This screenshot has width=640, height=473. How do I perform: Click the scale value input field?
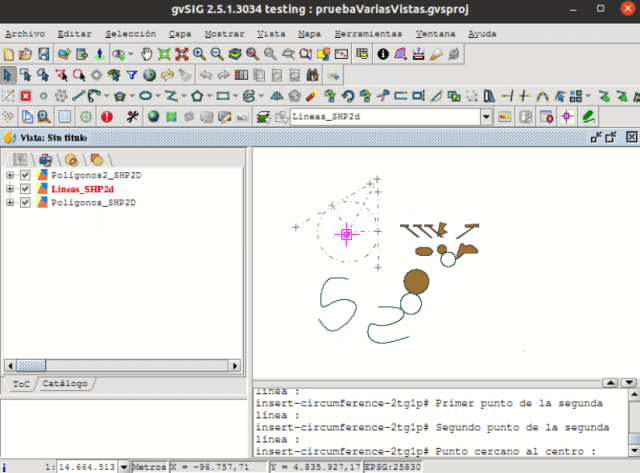(x=86, y=466)
